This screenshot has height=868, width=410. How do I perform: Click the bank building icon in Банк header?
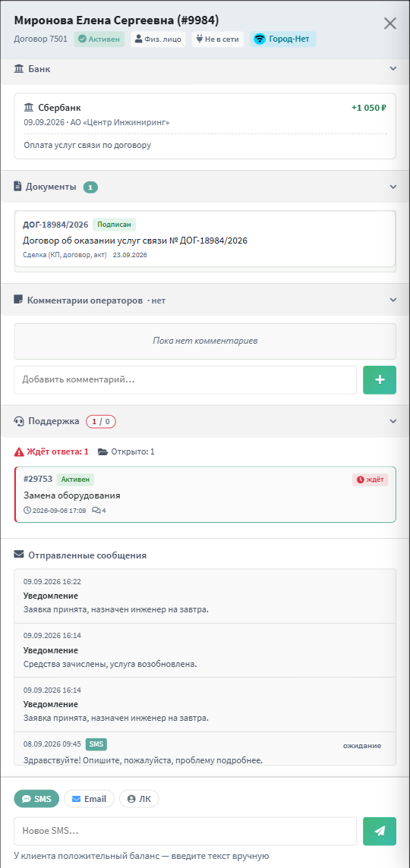tap(18, 68)
